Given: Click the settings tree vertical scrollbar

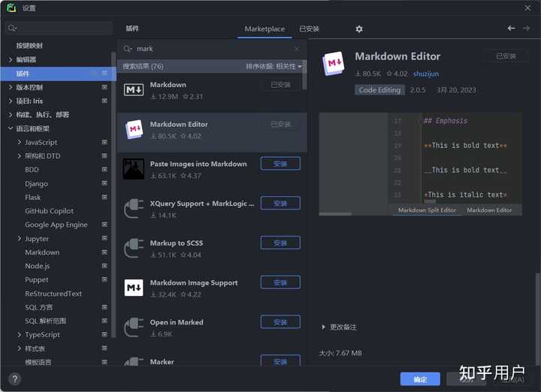Looking at the screenshot, I should point(113,194).
